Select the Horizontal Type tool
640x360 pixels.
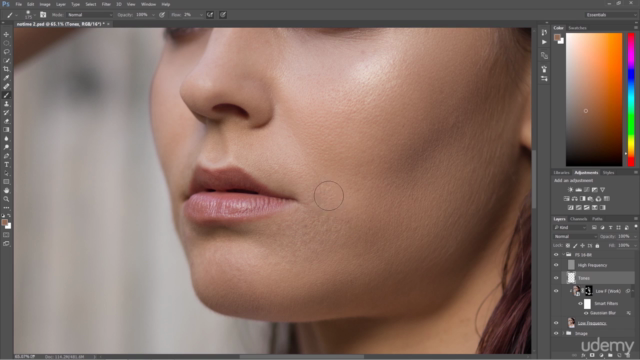[x=6, y=164]
